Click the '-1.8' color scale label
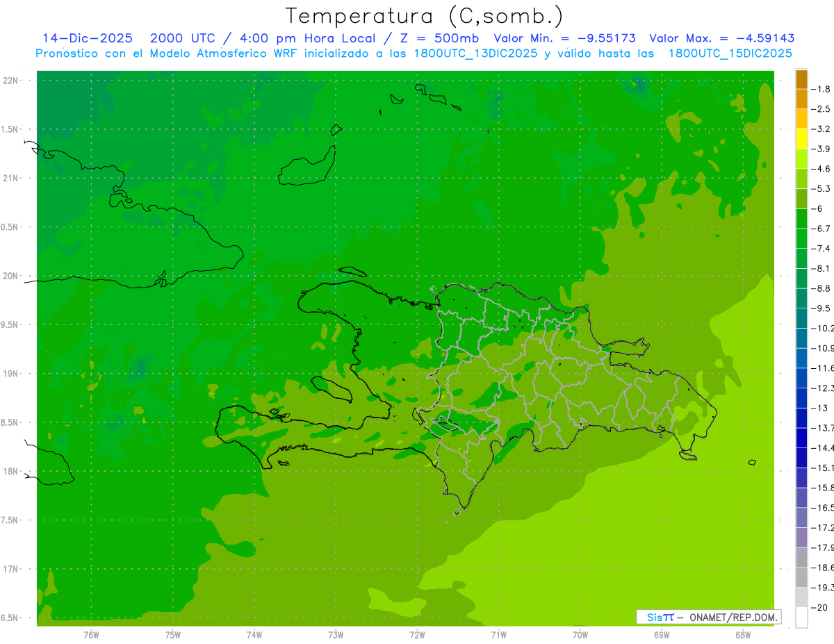The image size is (834, 644). tap(821, 89)
